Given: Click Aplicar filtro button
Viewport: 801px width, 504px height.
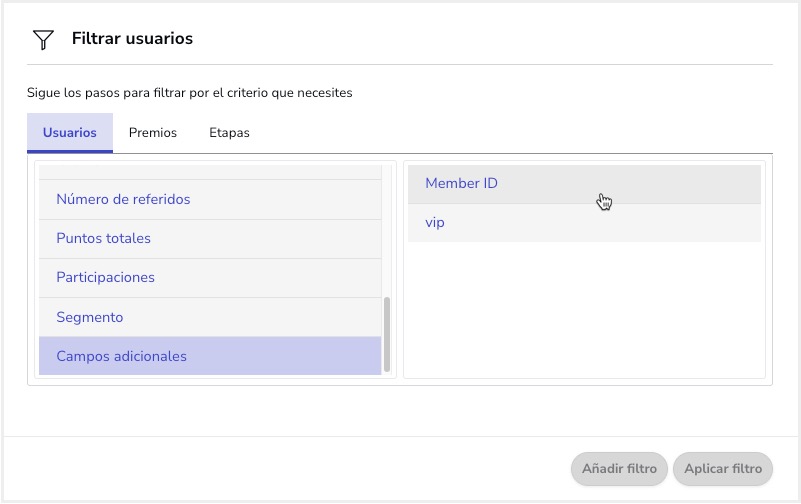Looking at the screenshot, I should pyautogui.click(x=723, y=469).
